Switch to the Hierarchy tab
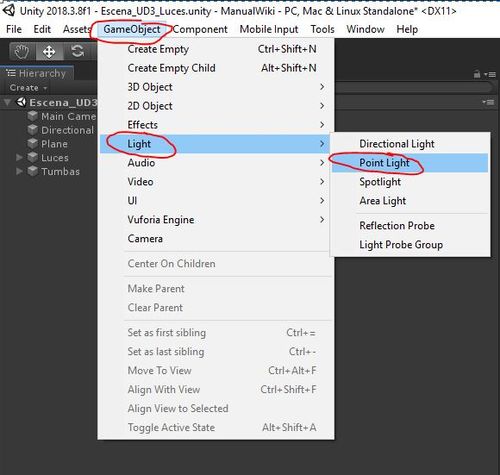Image resolution: width=500 pixels, height=475 pixels. pyautogui.click(x=37, y=73)
